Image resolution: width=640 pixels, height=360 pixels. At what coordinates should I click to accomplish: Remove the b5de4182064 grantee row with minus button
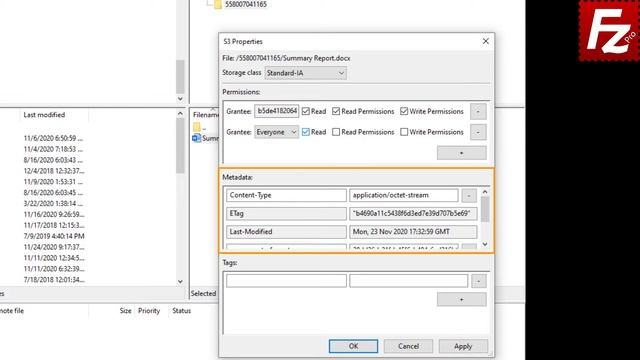(478, 111)
